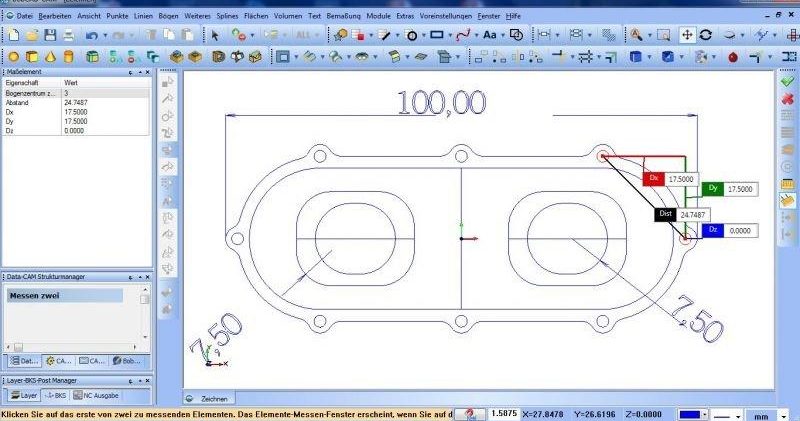Create a cone solid primitive

click(x=50, y=57)
